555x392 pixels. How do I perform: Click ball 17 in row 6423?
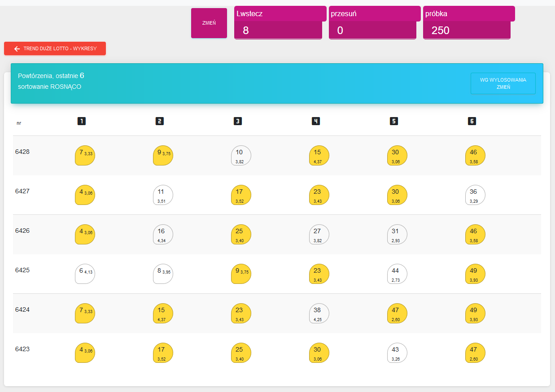coord(163,353)
